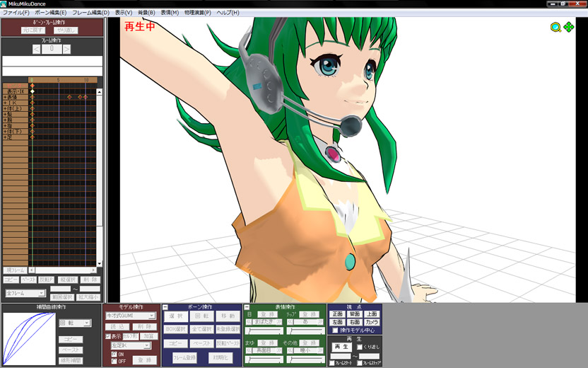Click next brow morph » arrow beside 真面目
Image resolution: width=588 pixels, height=368 pixels.
click(279, 350)
